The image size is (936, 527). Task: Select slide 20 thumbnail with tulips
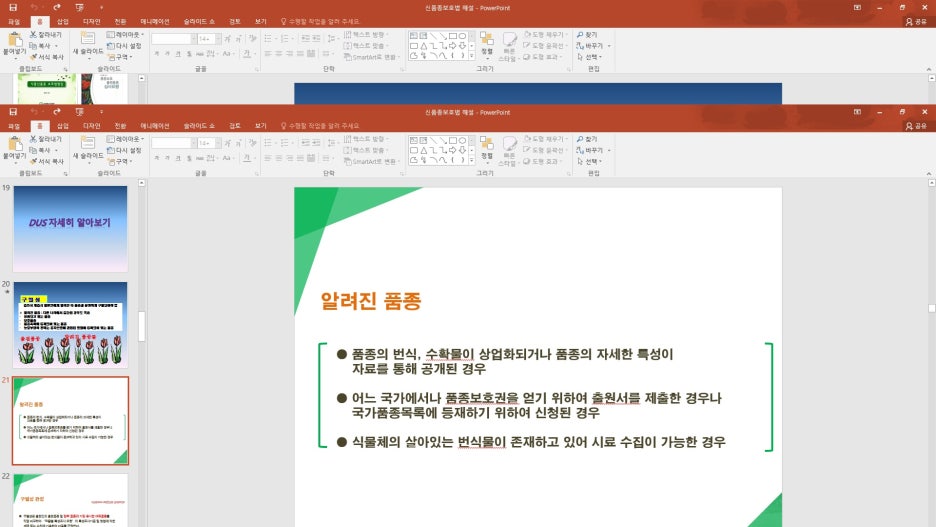pyautogui.click(x=70, y=325)
